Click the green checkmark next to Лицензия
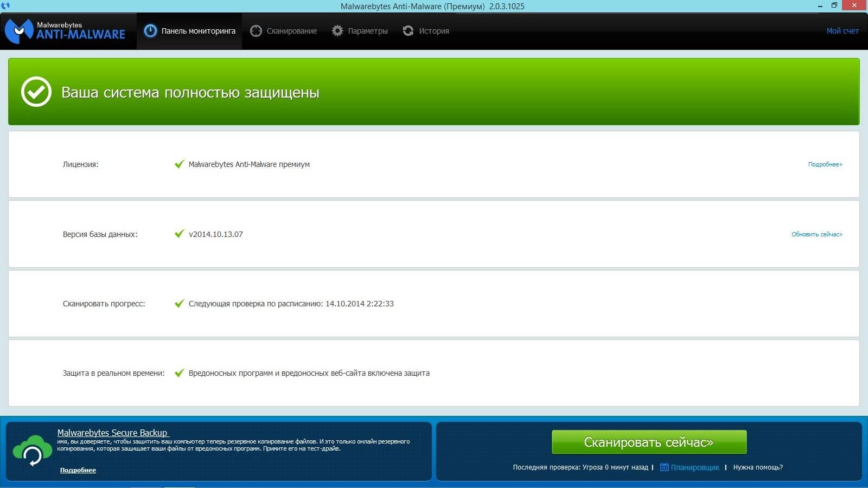 180,164
